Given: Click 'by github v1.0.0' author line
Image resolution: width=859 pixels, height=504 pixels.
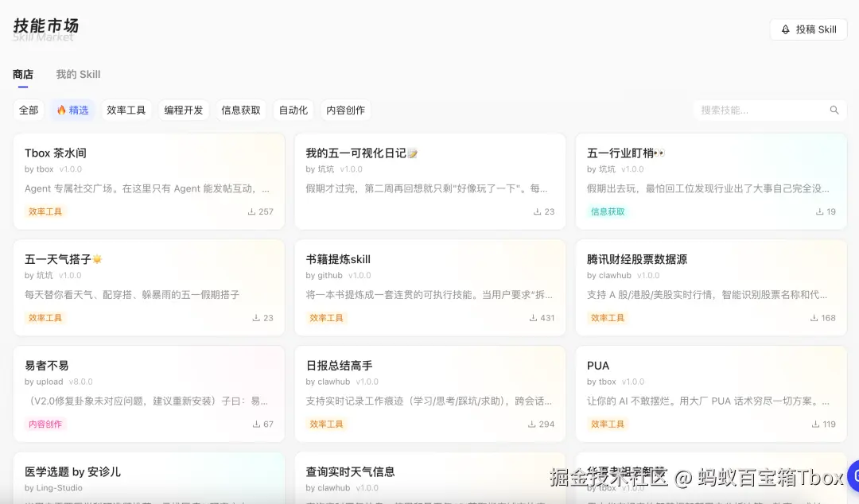Looking at the screenshot, I should click(x=338, y=276).
